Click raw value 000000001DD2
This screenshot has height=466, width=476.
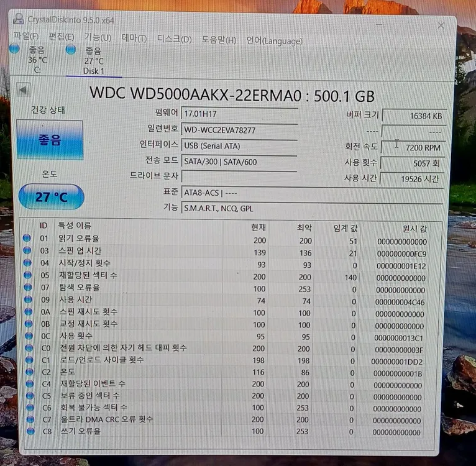click(x=396, y=362)
